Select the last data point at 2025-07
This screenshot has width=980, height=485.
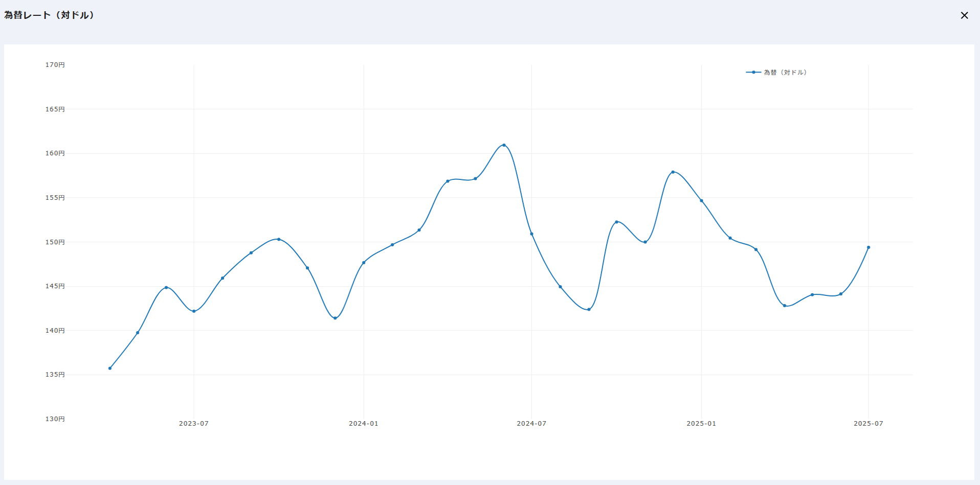pyautogui.click(x=868, y=247)
